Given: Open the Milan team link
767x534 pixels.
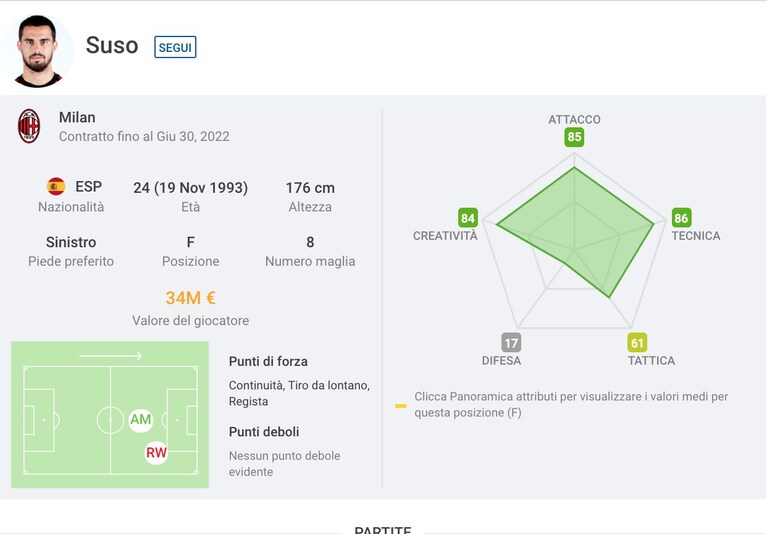Looking at the screenshot, I should [77, 117].
